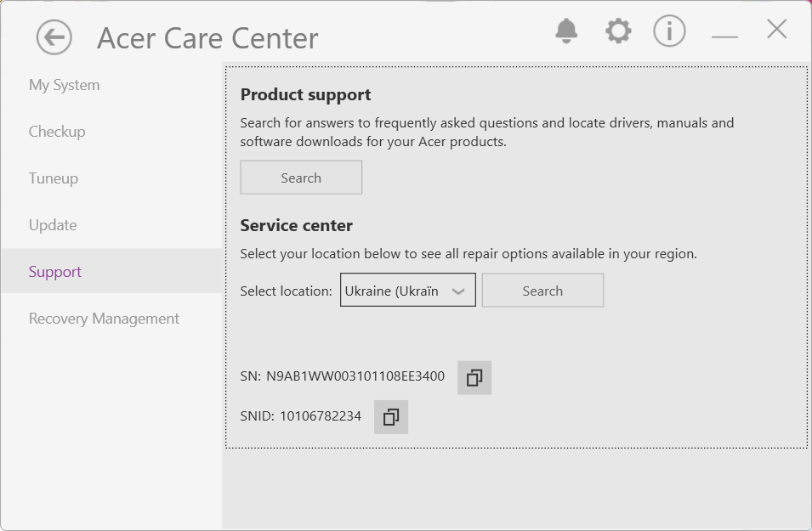This screenshot has height=531, width=812.
Task: Select the Support sidebar item
Action: 55,272
